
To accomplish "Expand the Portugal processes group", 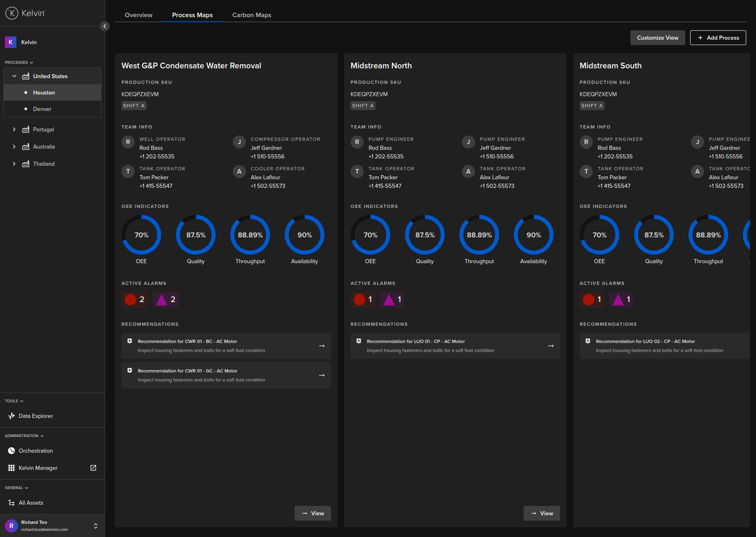I will coord(14,129).
